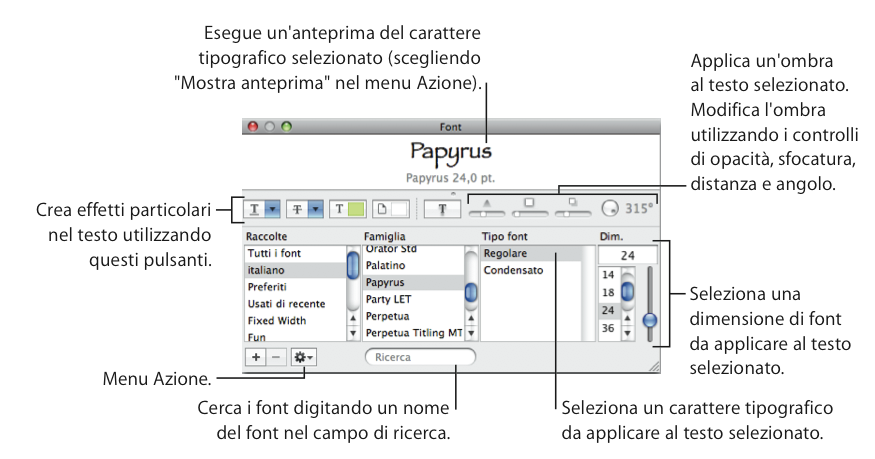Select font size 18 in the list
The height and width of the screenshot is (459, 875).
pyautogui.click(x=607, y=291)
